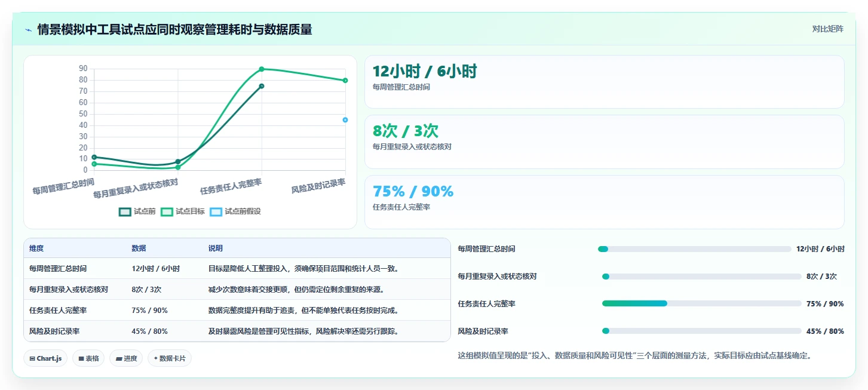Toggle the 试点目标 legend swatch
868x390 pixels.
pos(167,211)
